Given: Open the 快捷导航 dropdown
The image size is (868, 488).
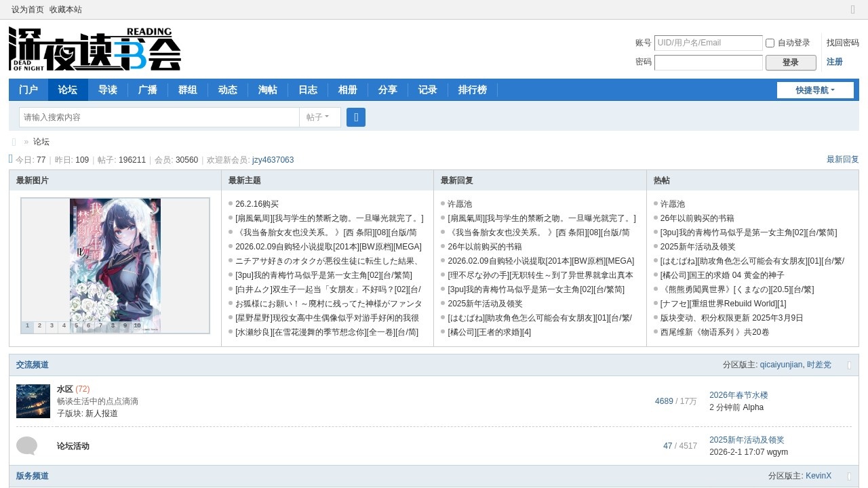Looking at the screenshot, I should tap(815, 90).
